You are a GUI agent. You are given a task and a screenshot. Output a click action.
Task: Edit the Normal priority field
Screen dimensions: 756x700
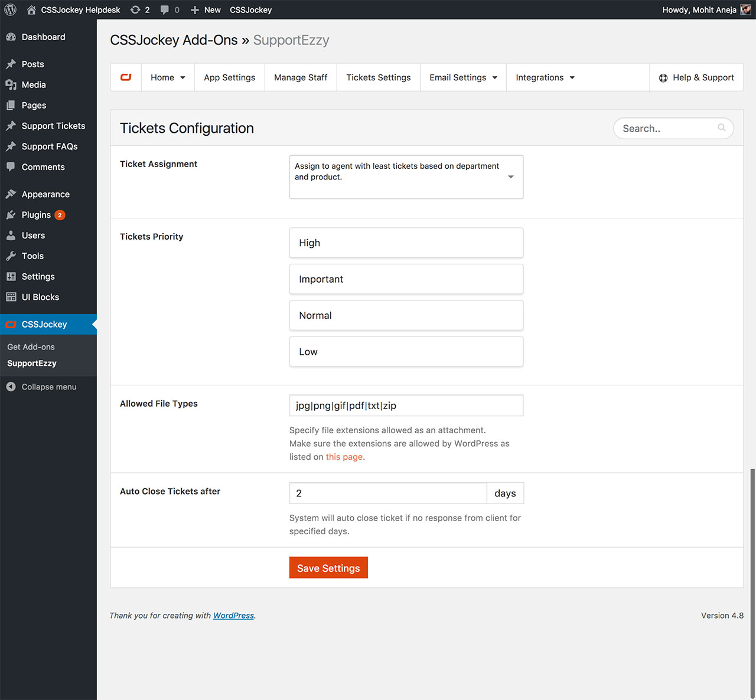tap(406, 315)
